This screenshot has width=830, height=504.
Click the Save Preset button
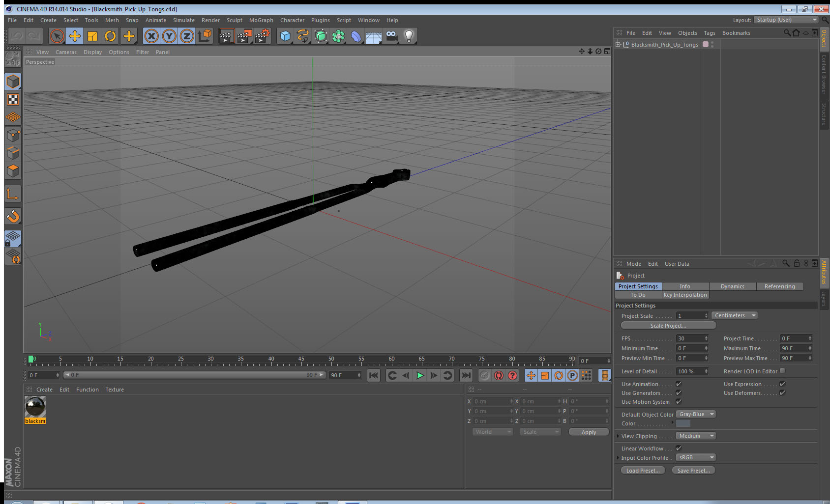tap(693, 470)
